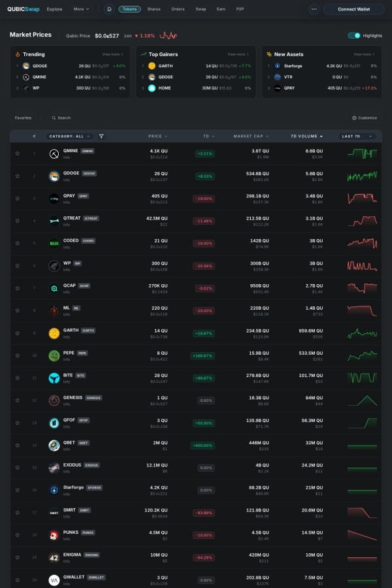The height and width of the screenshot is (588, 392).
Task: Click QDOGE's 7-day sparkline chart
Action: click(362, 176)
